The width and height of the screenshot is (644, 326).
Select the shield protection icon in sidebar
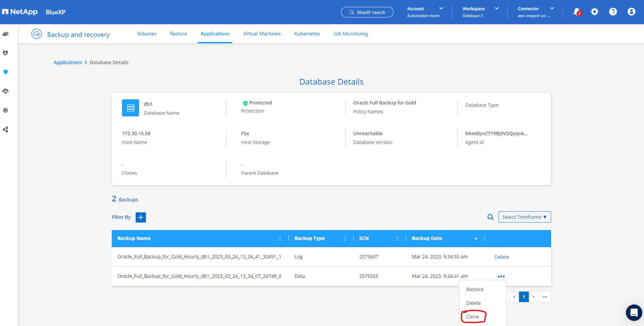[5, 72]
